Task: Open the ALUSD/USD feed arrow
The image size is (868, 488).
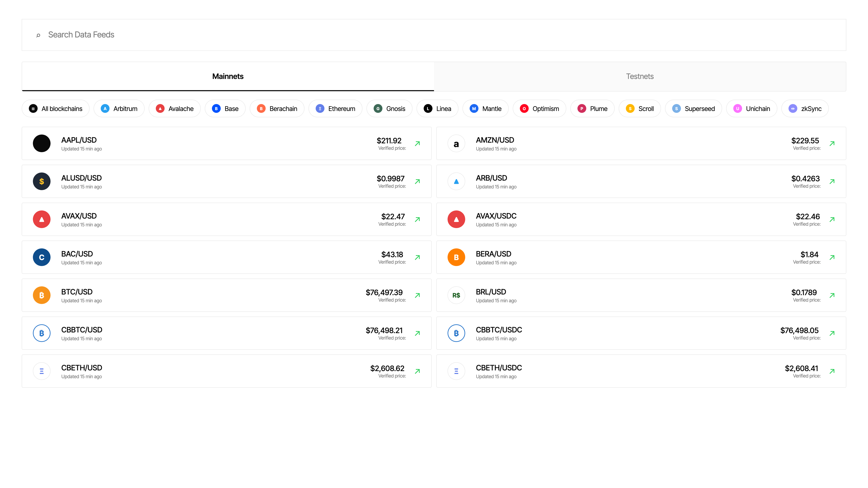Action: tap(418, 181)
